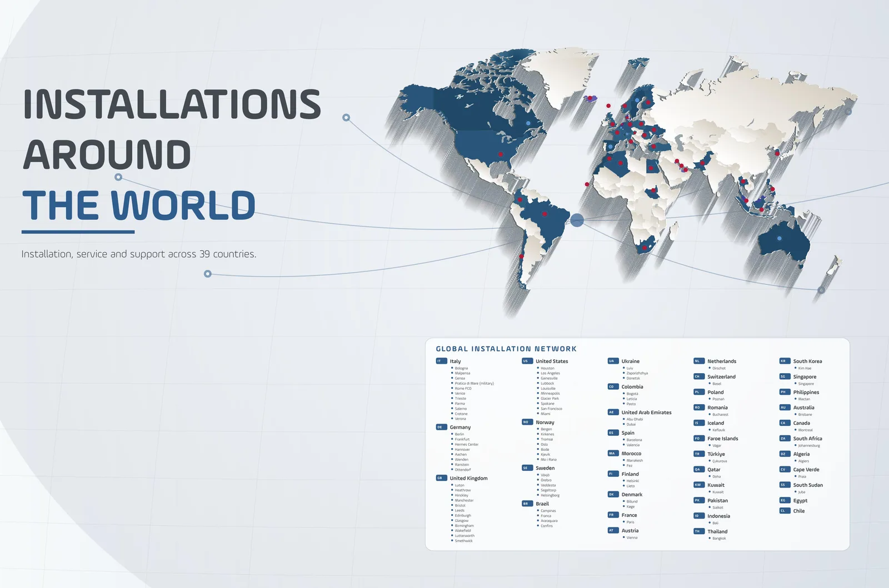This screenshot has height=588, width=889.
Task: Select the UA badge beside Ukraine
Action: 613,361
